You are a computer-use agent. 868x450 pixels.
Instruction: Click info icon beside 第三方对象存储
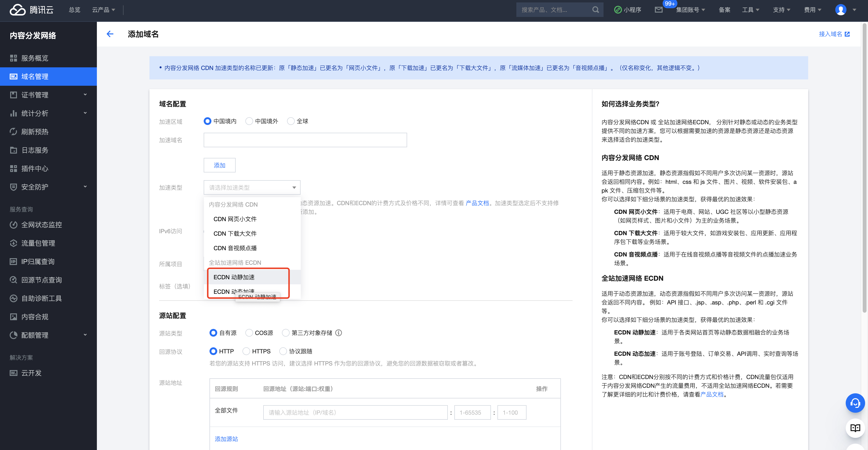pos(339,333)
